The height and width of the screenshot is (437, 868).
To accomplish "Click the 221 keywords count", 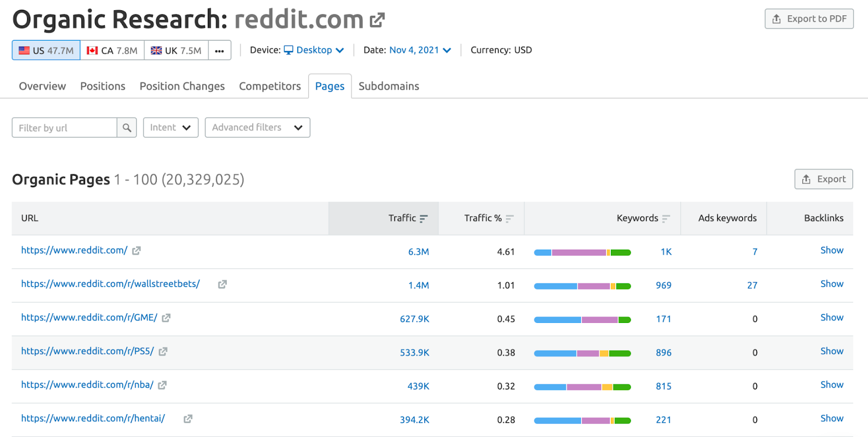I will point(663,420).
